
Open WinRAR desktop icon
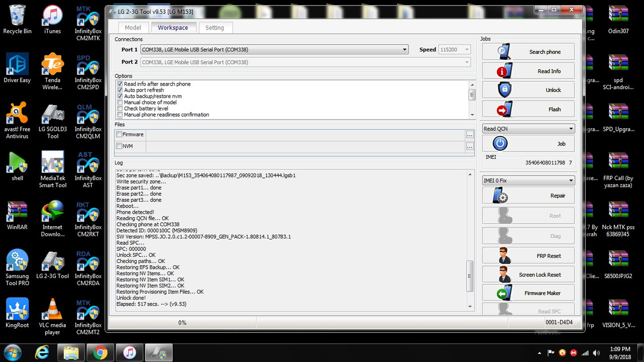pos(17,215)
